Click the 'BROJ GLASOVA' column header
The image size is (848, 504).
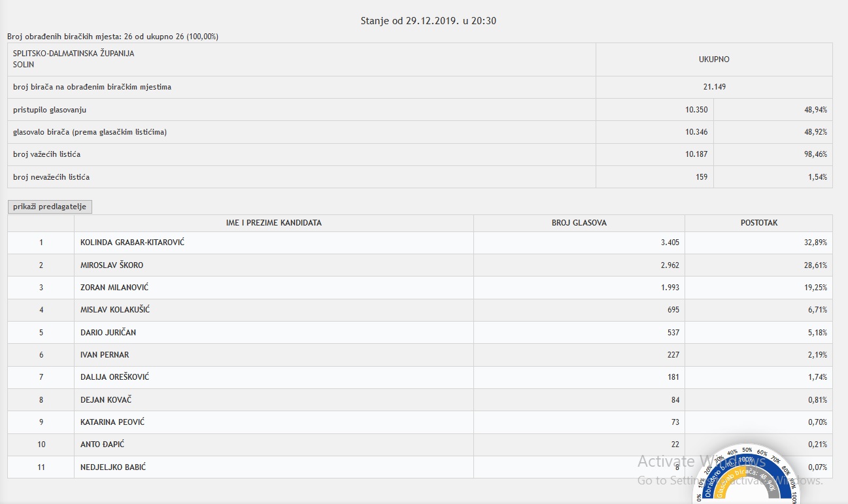coord(579,223)
